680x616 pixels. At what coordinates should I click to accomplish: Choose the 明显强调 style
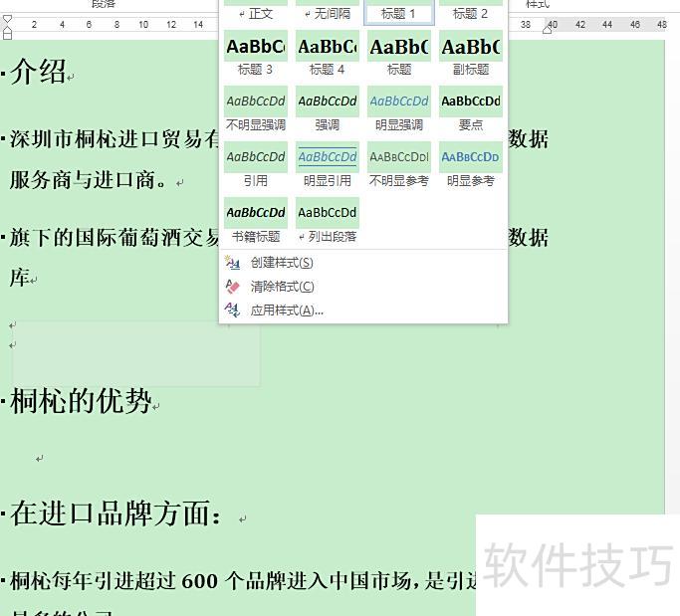[398, 108]
